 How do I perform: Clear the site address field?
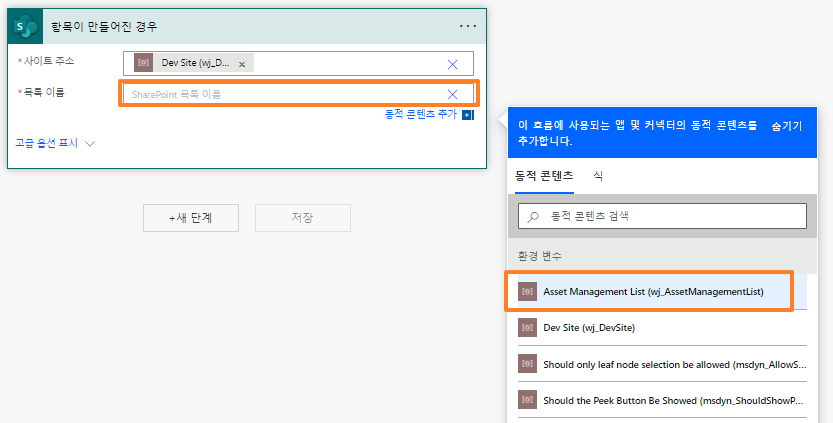pyautogui.click(x=453, y=64)
